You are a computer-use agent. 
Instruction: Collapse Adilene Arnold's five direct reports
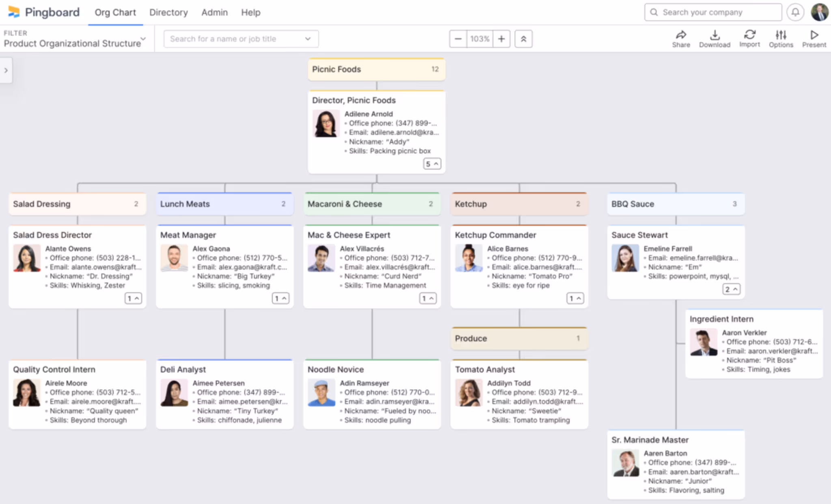(432, 164)
